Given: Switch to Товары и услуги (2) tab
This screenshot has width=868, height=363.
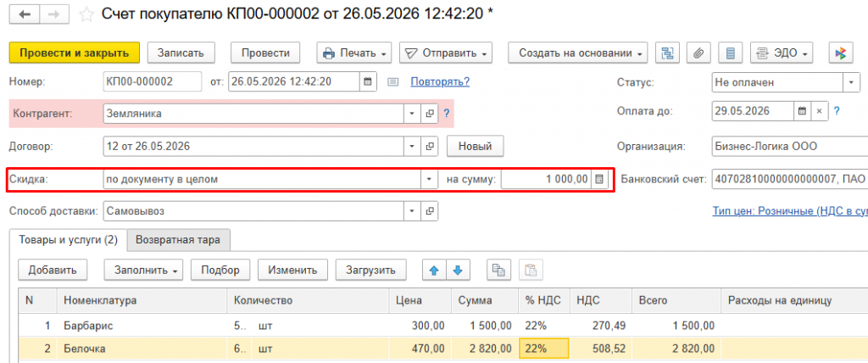Looking at the screenshot, I should point(69,240).
